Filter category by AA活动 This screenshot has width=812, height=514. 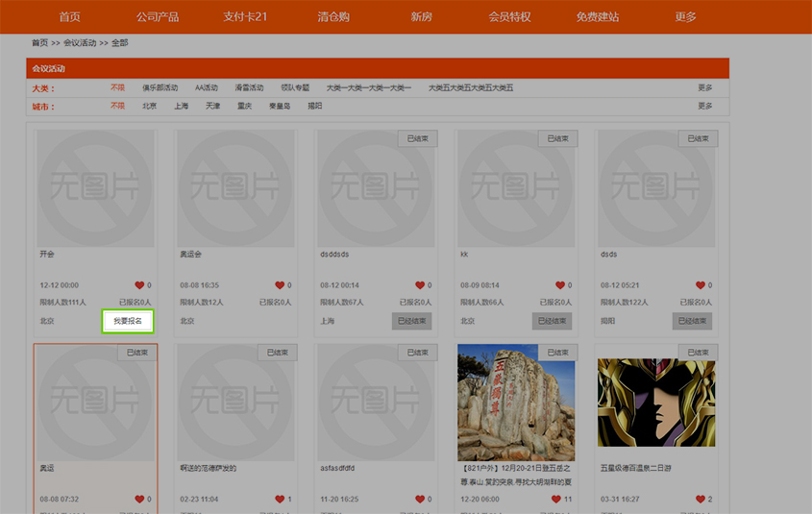tap(206, 87)
